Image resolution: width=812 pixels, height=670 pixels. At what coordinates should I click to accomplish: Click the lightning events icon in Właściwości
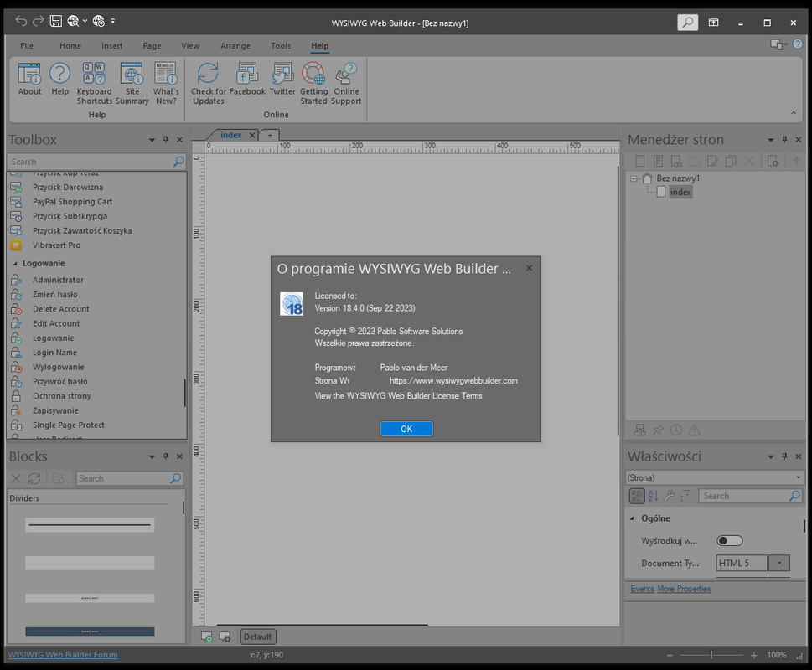point(685,496)
